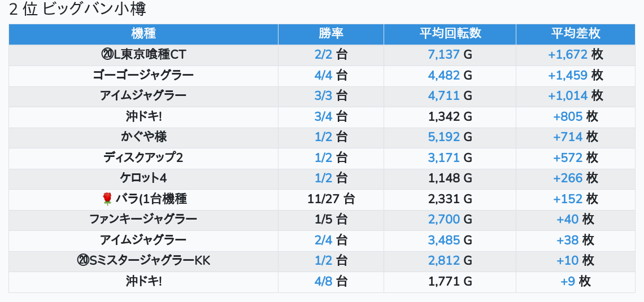The height and width of the screenshot is (302, 644).
Task: Sort by the 勝率 column header
Action: pos(330,34)
